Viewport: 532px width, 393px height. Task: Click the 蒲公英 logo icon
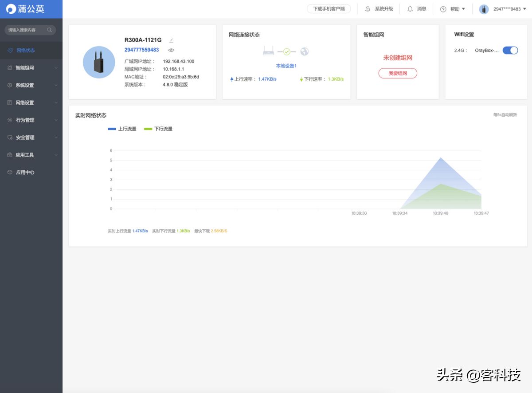click(x=11, y=9)
